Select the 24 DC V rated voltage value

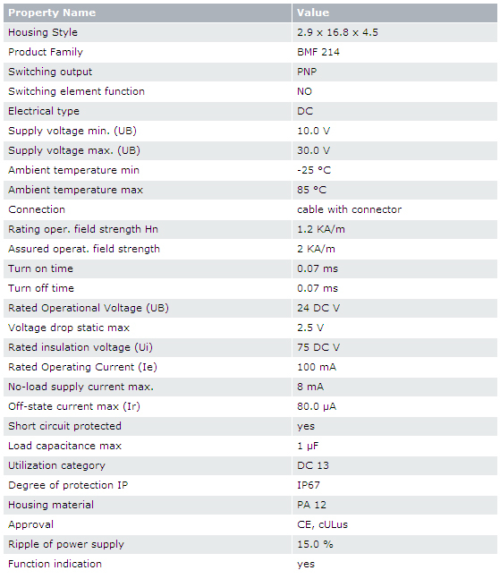(318, 308)
